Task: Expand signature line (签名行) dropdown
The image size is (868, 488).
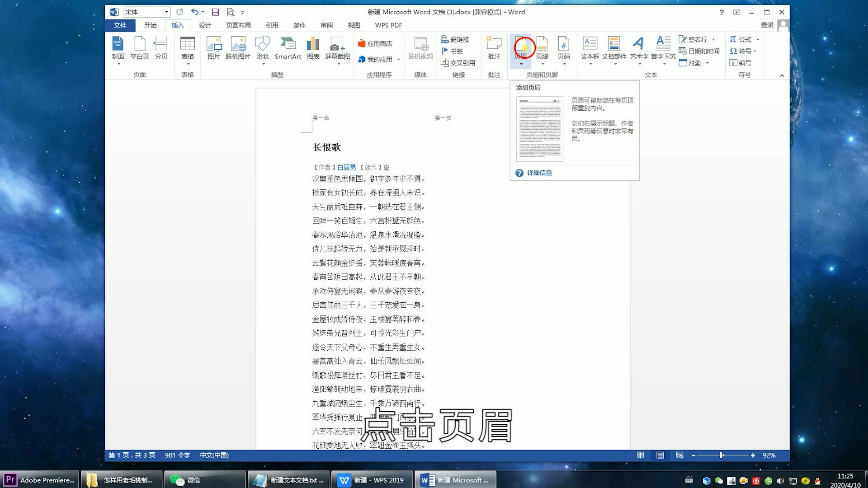Action: [713, 39]
